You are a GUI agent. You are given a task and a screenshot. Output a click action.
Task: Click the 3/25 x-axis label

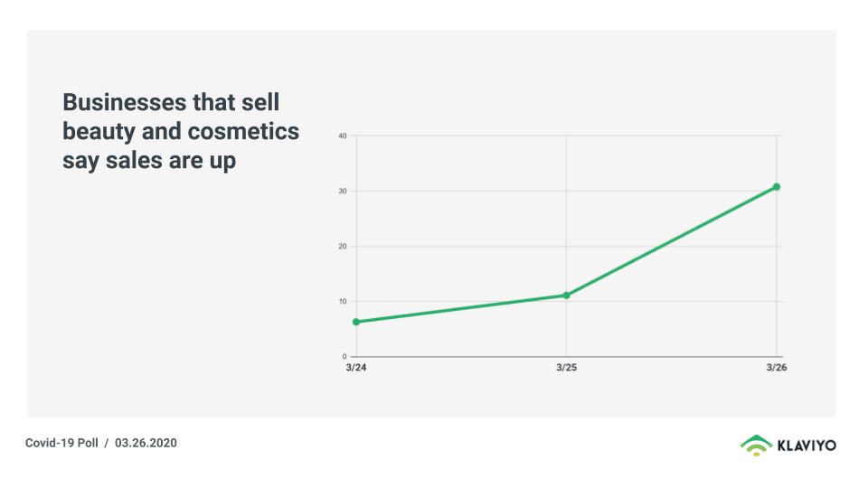click(x=566, y=369)
